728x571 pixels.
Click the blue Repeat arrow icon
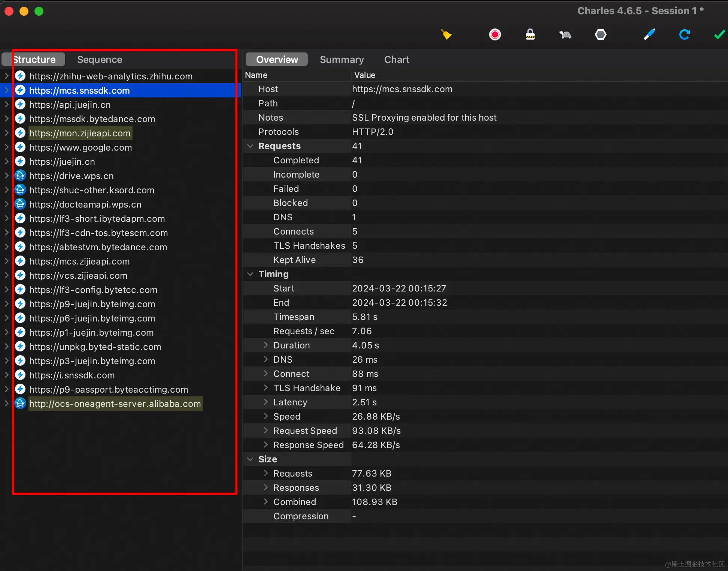coord(684,35)
